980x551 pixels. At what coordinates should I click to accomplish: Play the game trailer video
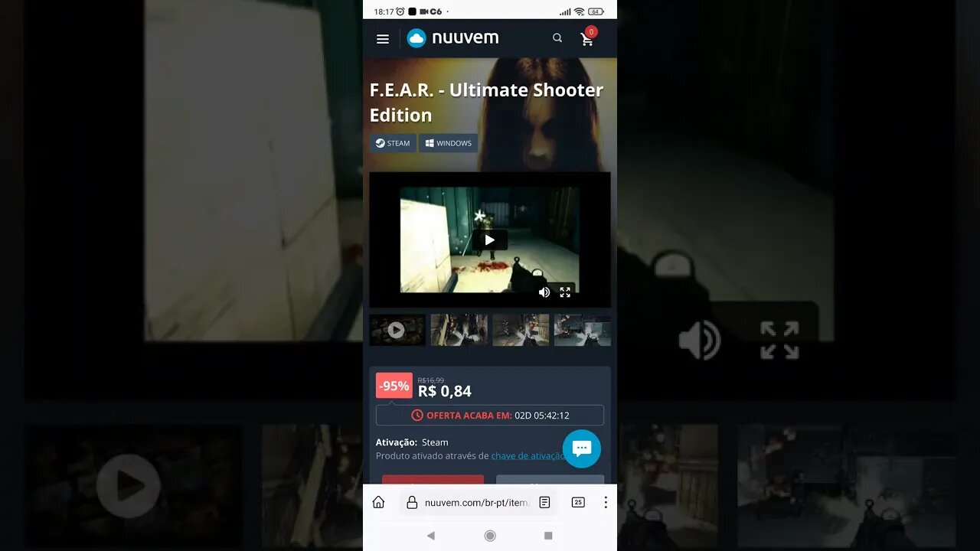[x=489, y=240]
